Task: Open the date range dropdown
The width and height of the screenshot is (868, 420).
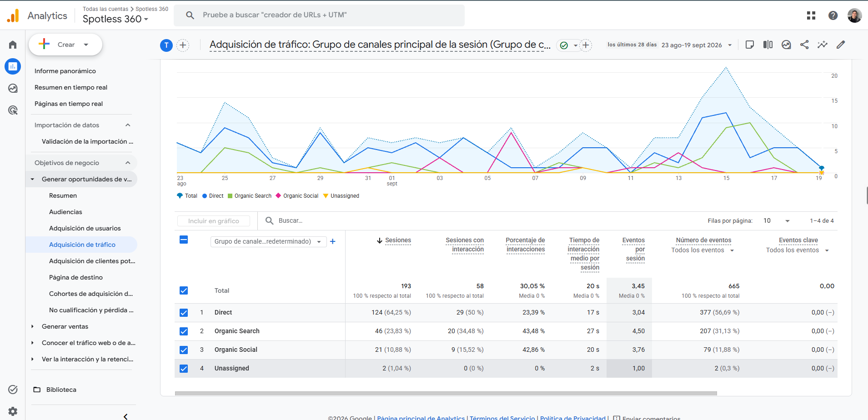Action: pyautogui.click(x=696, y=45)
